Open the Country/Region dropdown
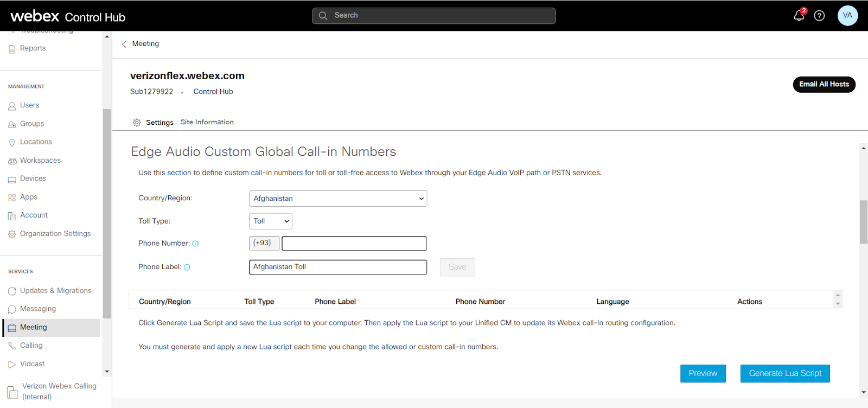The image size is (868, 408). click(338, 199)
